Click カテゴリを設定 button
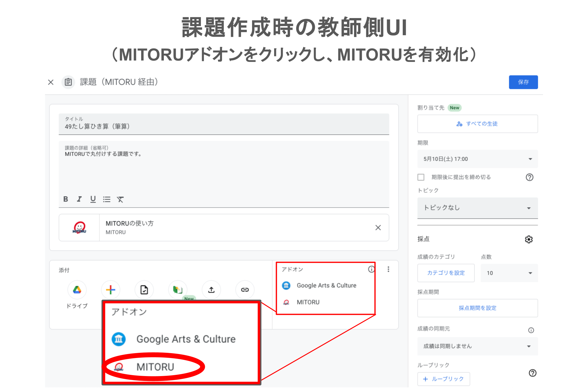The height and width of the screenshot is (392, 588). (446, 273)
